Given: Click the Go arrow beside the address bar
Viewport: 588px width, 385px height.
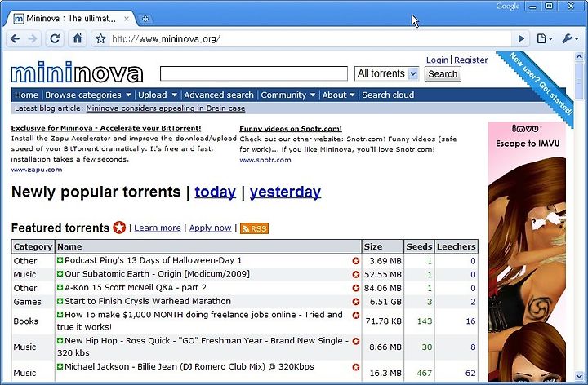Looking at the screenshot, I should click(521, 38).
